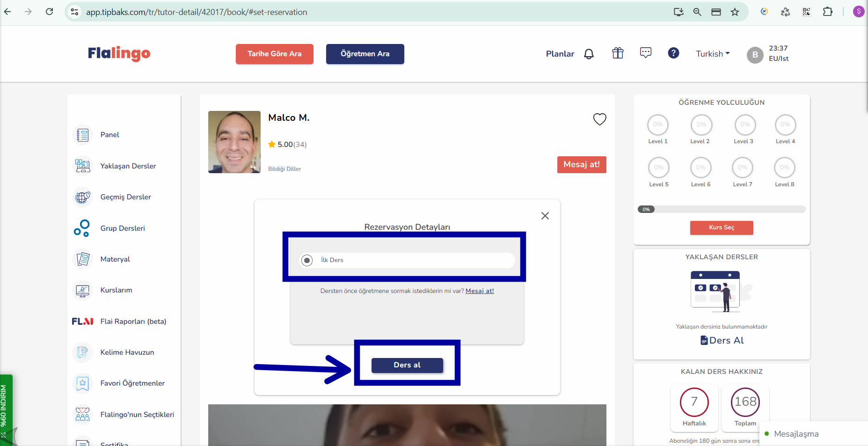Screen dimensions: 868x446
Task: Click the tutor video thumbnail
Action: coord(407,425)
